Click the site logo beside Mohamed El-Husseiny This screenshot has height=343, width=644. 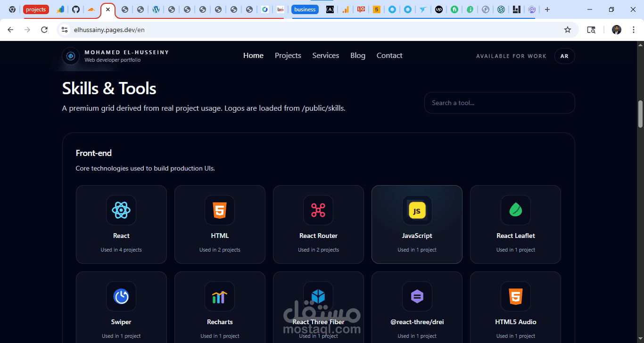click(x=71, y=56)
